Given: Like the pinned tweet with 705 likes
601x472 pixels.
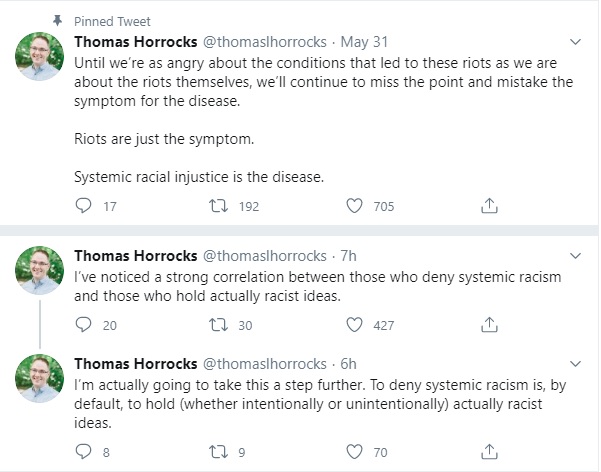Looking at the screenshot, I should coord(354,206).
